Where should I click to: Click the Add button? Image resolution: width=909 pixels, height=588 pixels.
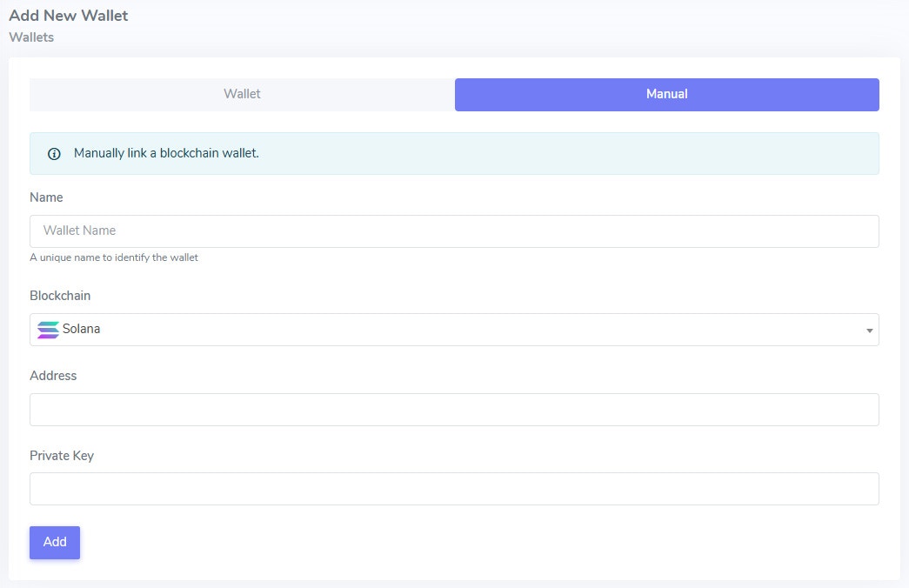55,542
